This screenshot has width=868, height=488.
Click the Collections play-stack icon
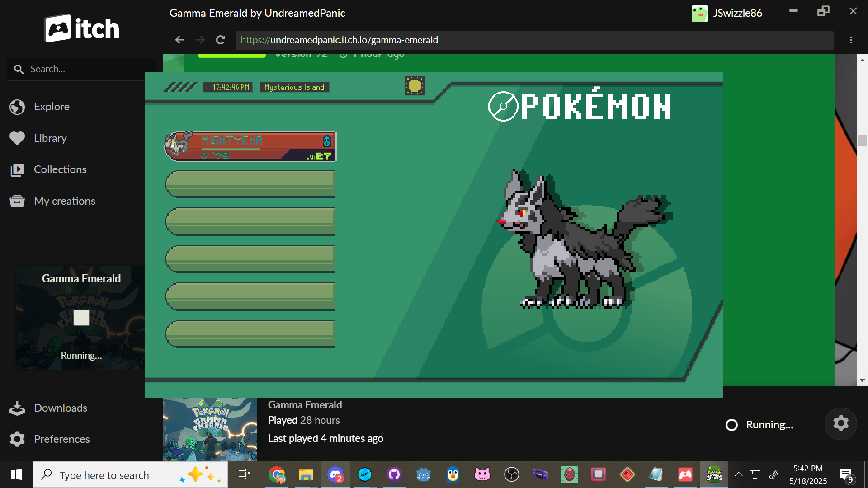point(17,170)
